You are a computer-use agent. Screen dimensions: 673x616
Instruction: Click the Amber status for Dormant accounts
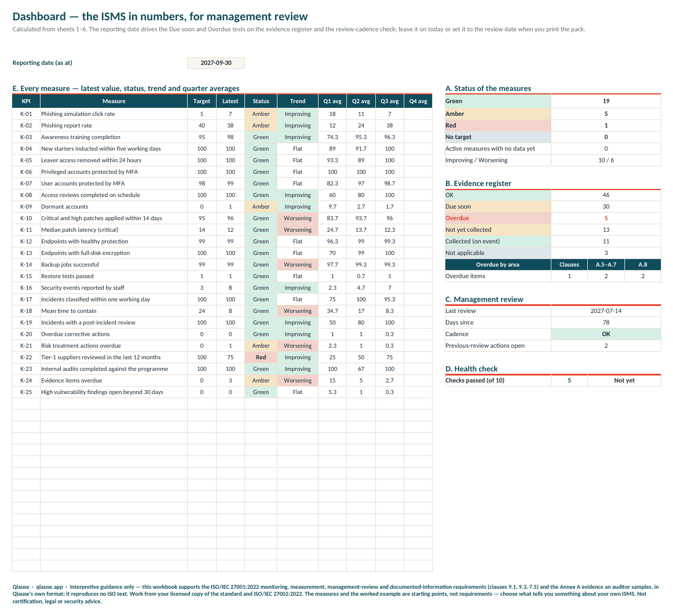pyautogui.click(x=261, y=207)
